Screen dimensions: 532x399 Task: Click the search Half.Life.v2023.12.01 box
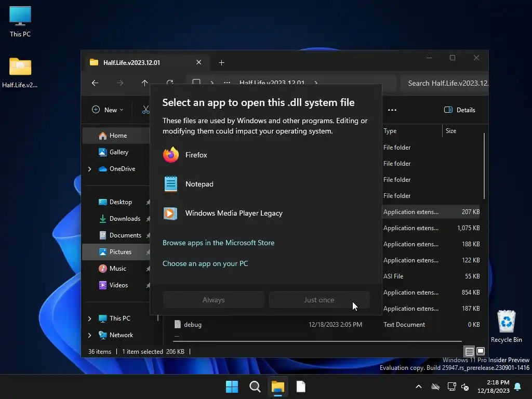445,84
